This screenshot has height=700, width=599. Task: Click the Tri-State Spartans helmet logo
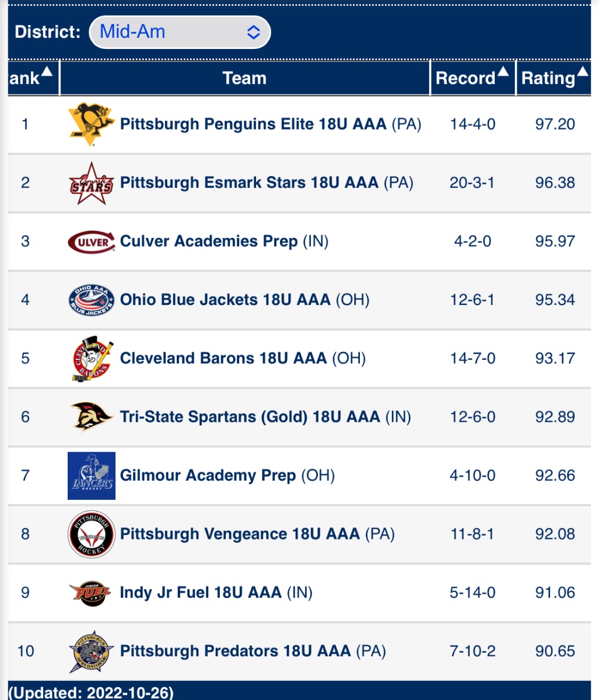tap(91, 416)
